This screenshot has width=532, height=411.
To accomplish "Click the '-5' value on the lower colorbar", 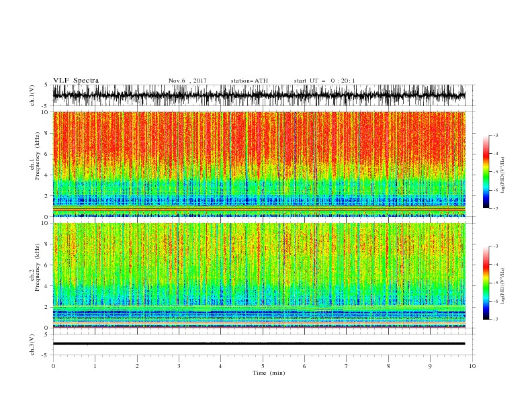I will point(496,283).
